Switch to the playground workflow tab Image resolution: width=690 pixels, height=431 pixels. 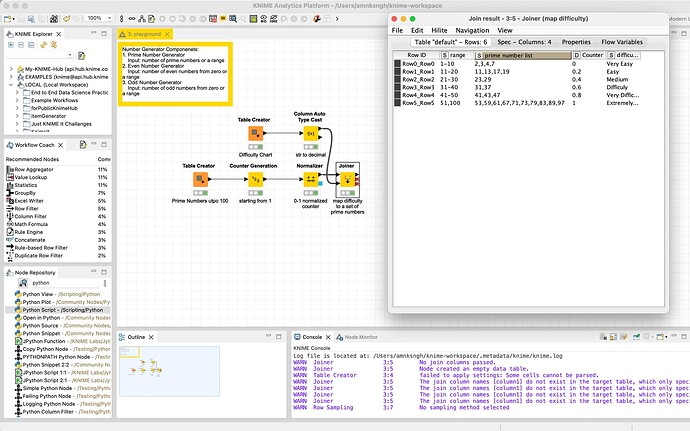point(144,34)
